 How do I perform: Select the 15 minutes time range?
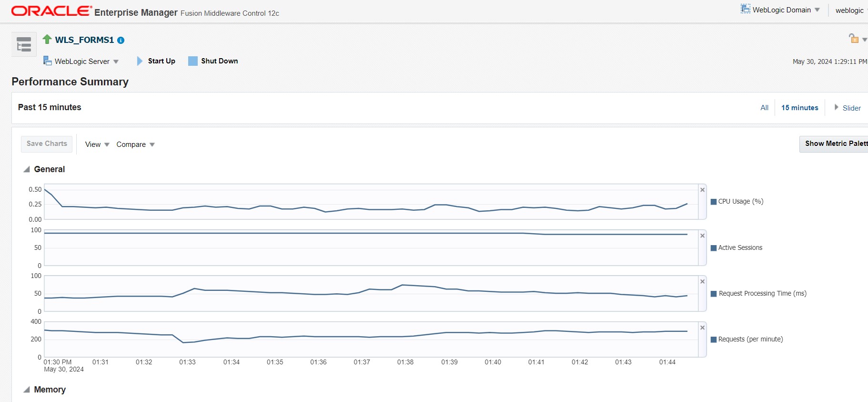point(800,108)
